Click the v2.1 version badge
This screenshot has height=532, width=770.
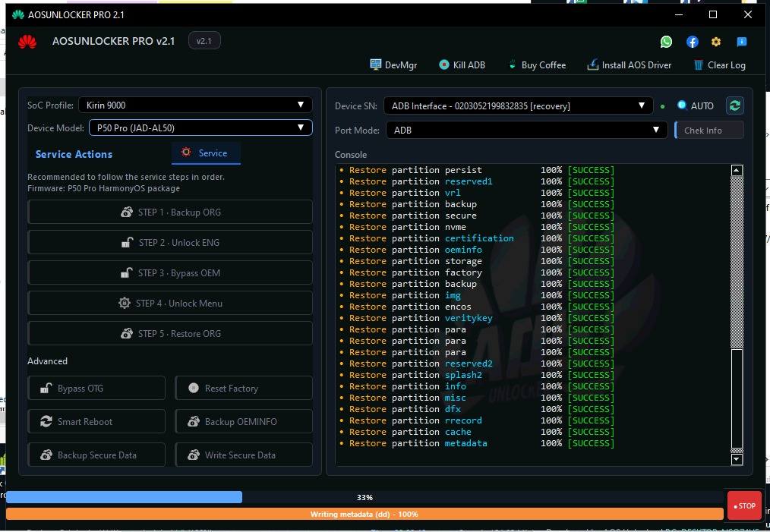pos(204,41)
